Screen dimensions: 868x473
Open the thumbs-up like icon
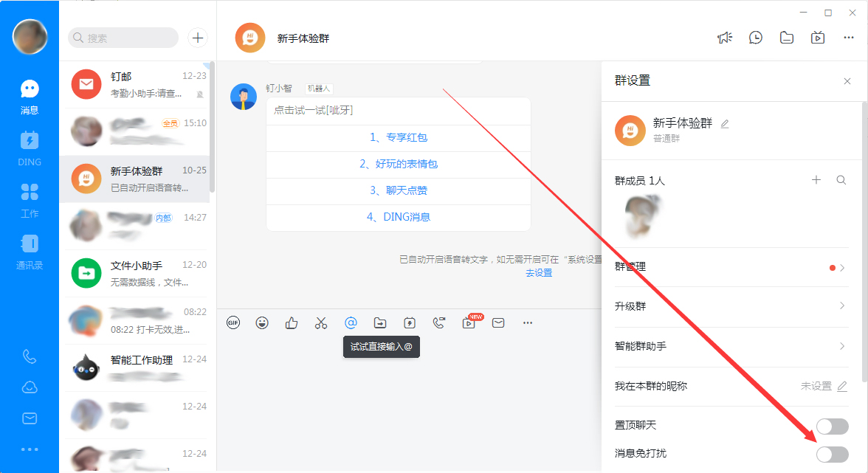coord(292,322)
